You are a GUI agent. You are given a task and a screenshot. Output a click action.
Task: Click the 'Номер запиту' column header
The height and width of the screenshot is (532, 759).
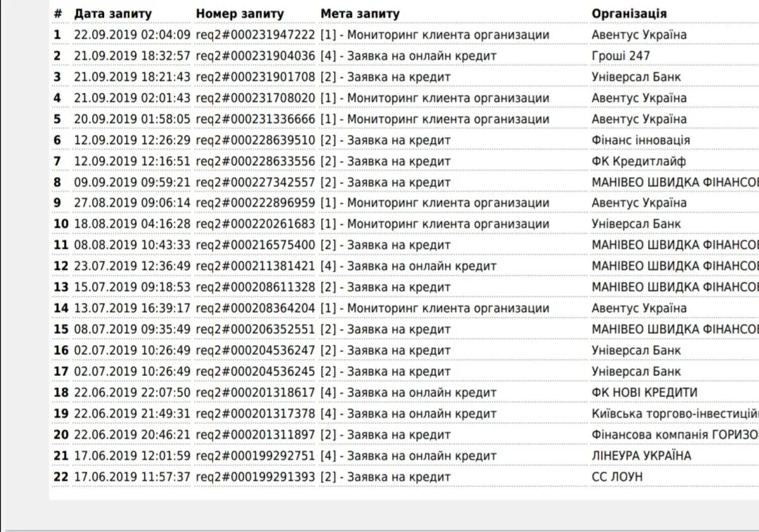[240, 13]
